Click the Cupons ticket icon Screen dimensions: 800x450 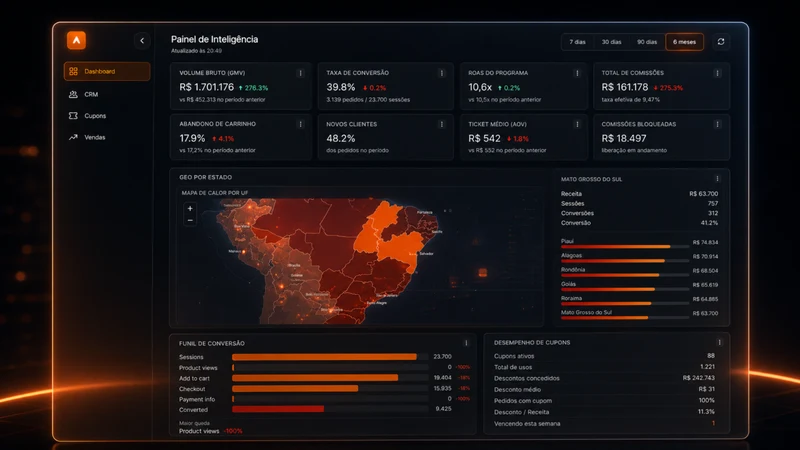pos(73,116)
